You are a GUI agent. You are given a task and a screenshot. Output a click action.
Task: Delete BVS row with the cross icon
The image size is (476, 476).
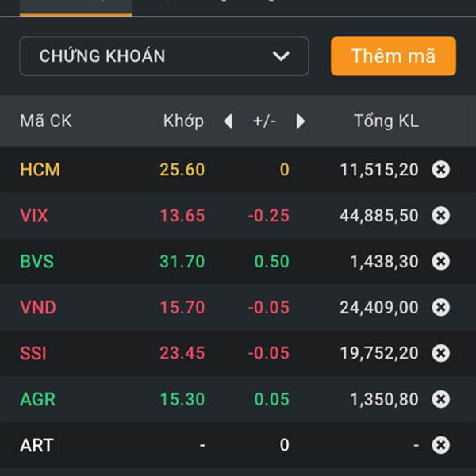[x=441, y=261]
